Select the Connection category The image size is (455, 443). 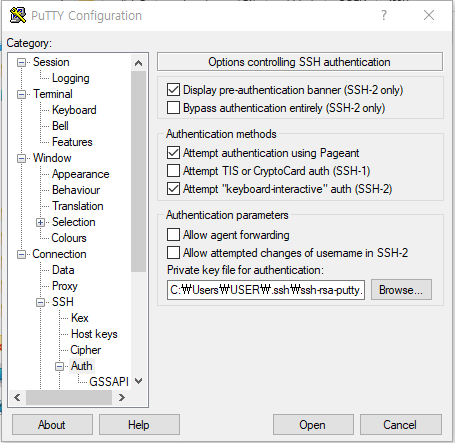(x=59, y=254)
